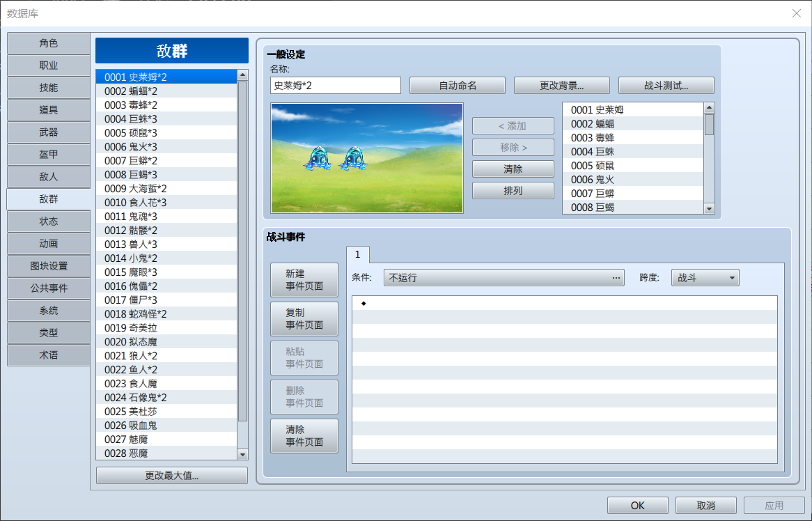Open the 技能 tab
Viewport: 812px width, 521px height.
pyautogui.click(x=49, y=88)
